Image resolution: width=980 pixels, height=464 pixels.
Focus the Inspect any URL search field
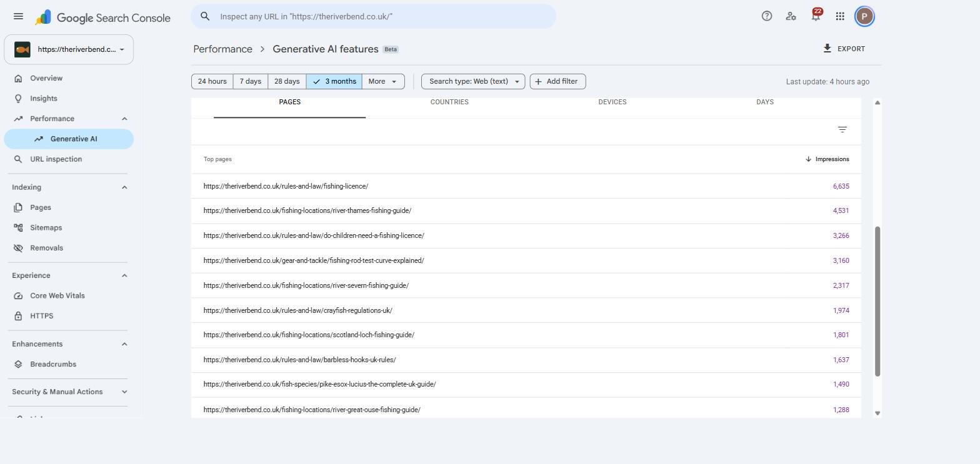(373, 16)
